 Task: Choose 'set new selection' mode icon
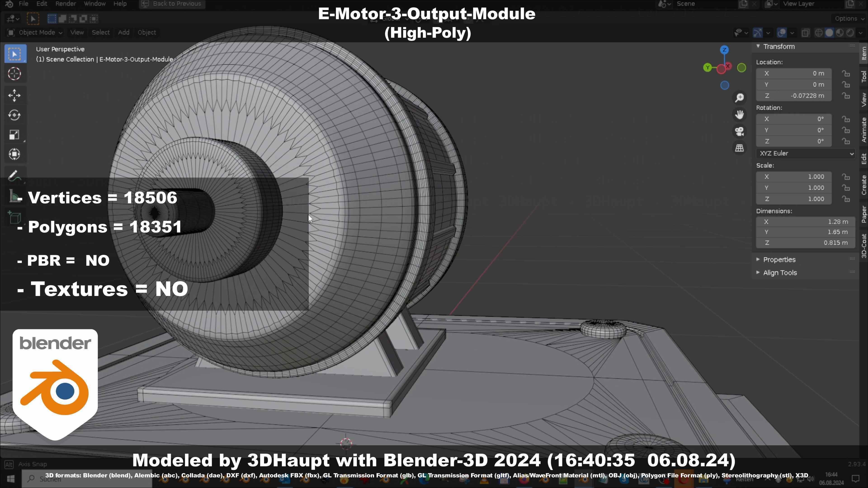52,19
